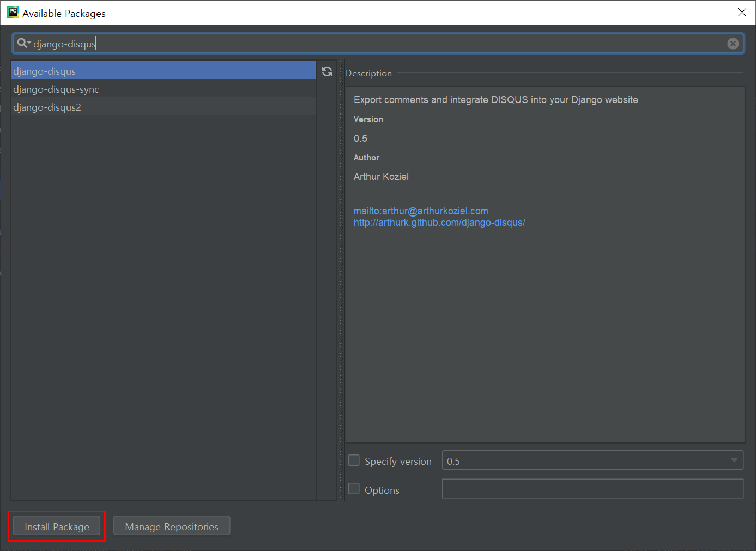Select the django-disqus-sync package

click(x=164, y=89)
